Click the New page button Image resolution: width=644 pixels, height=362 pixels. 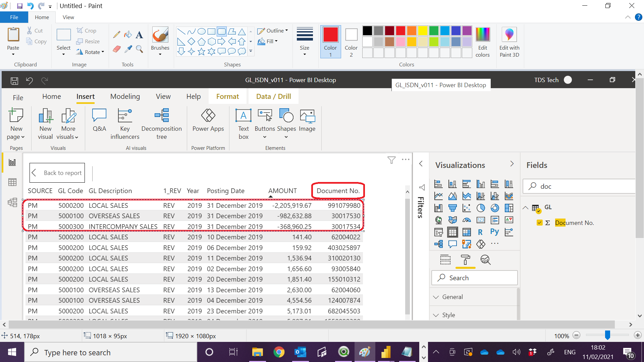[16, 124]
